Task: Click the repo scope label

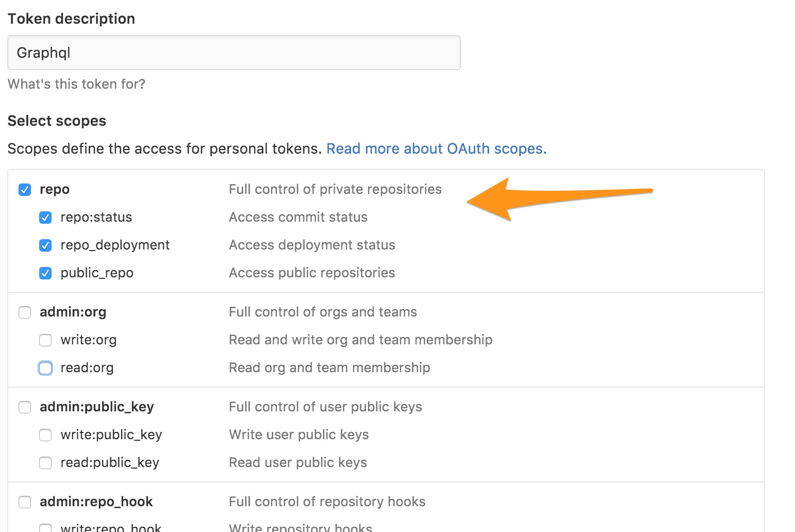Action: [55, 190]
